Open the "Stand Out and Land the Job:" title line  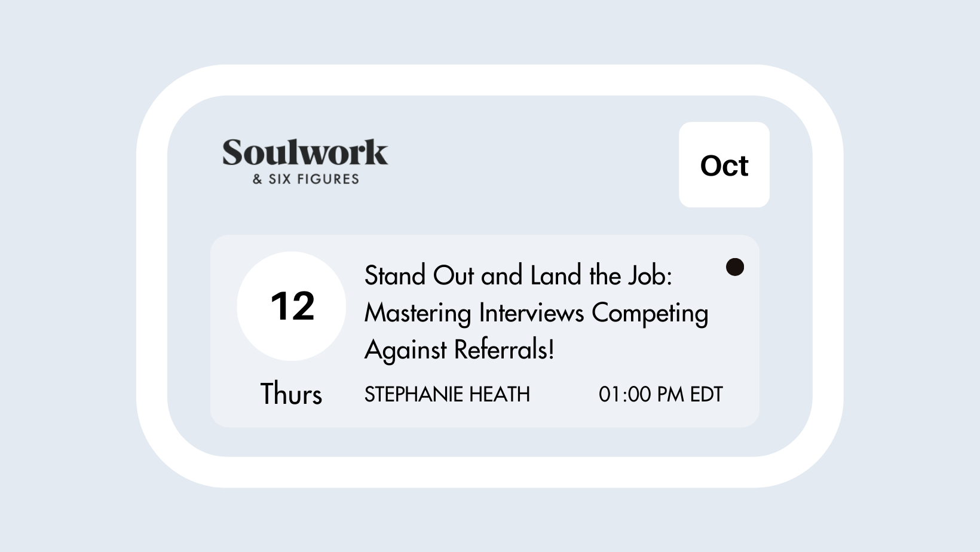click(518, 276)
